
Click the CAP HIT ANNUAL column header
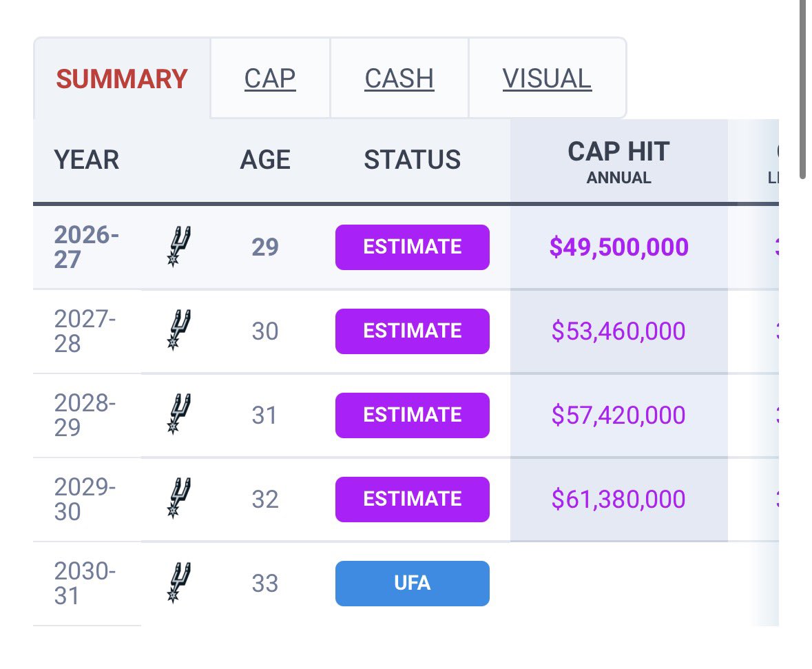pyautogui.click(x=619, y=162)
